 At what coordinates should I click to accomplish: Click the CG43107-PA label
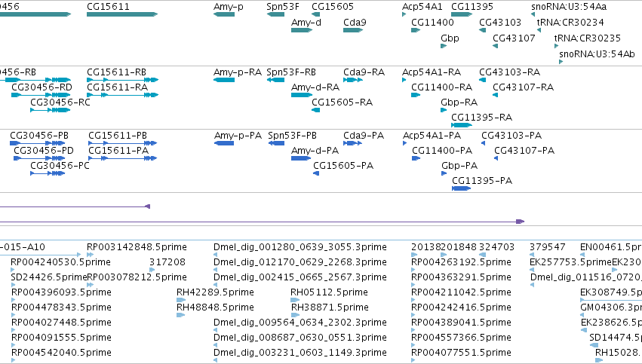[524, 151]
